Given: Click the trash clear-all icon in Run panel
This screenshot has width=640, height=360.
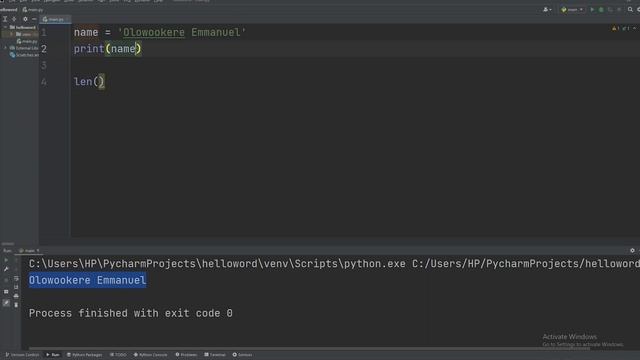Looking at the screenshot, I should (16, 305).
